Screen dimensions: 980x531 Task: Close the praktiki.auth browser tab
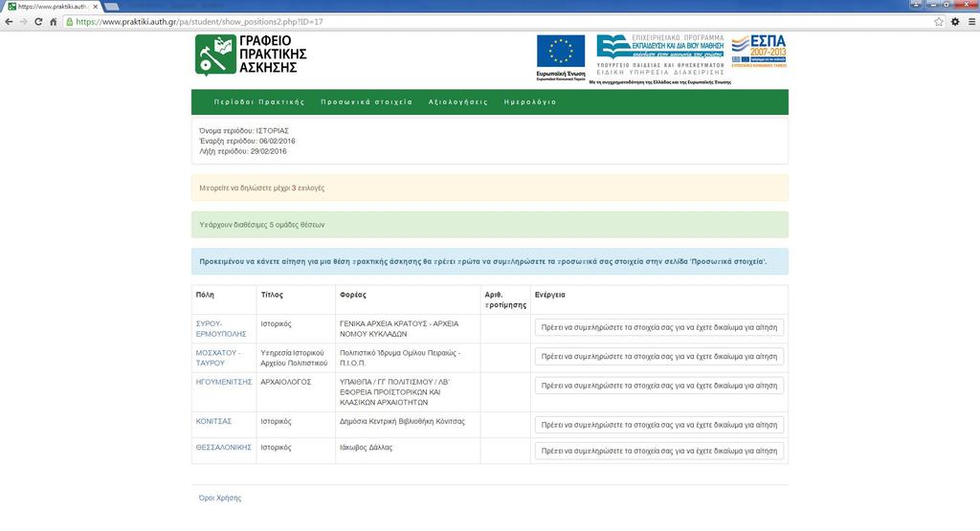(95, 7)
